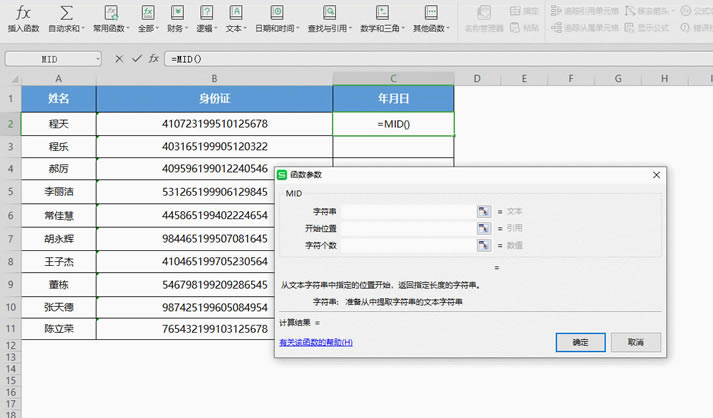Open the 文本 functions category
This screenshot has height=418, width=713.
tap(236, 18)
